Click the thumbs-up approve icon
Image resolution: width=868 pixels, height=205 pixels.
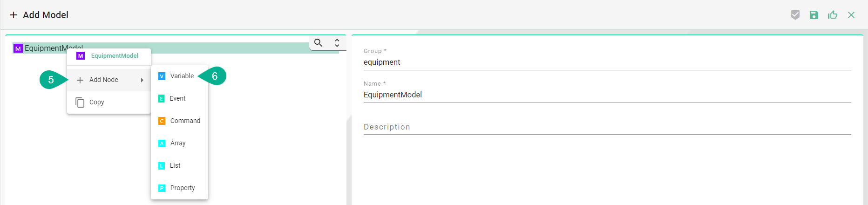pos(833,15)
